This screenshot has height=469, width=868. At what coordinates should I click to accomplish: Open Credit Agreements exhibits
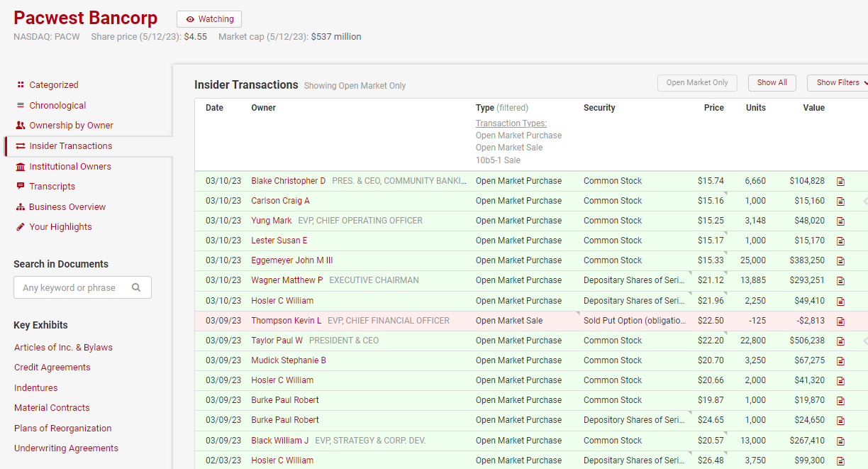[x=52, y=367]
